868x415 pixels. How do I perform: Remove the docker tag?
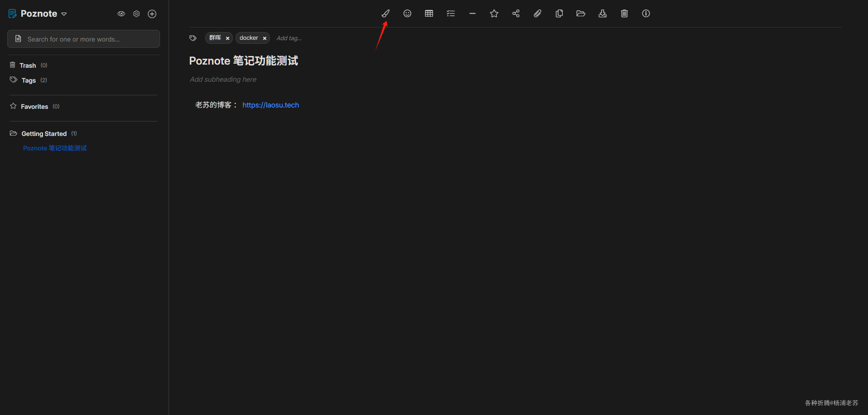click(x=264, y=38)
